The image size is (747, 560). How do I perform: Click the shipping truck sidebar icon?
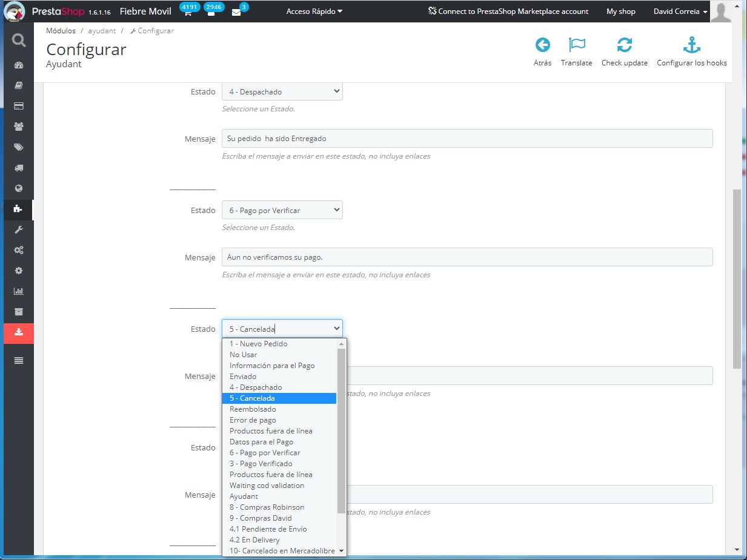point(18,168)
